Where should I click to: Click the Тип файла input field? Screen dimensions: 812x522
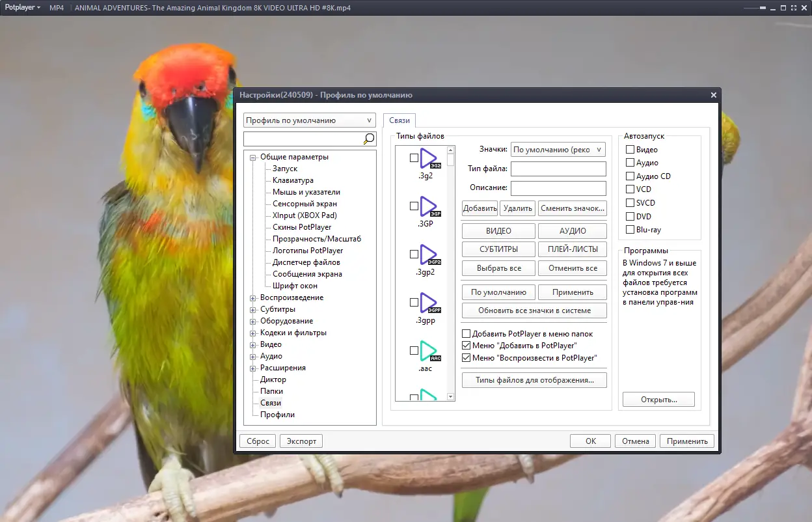[558, 169]
